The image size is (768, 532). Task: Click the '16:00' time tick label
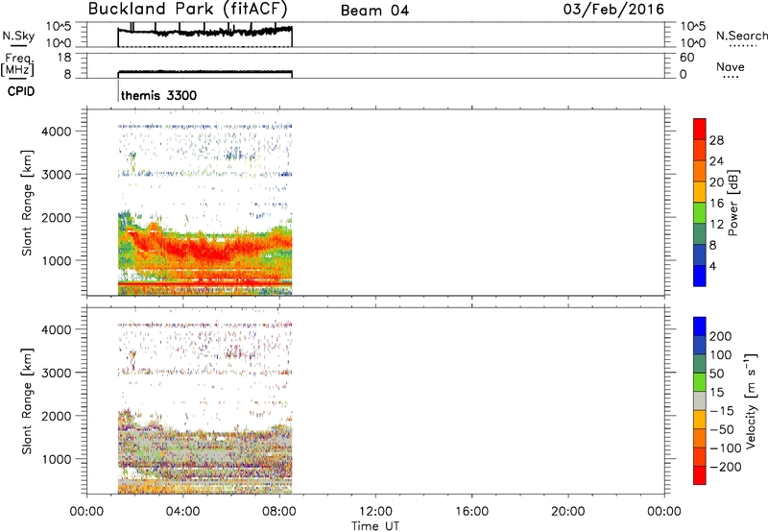point(471,512)
